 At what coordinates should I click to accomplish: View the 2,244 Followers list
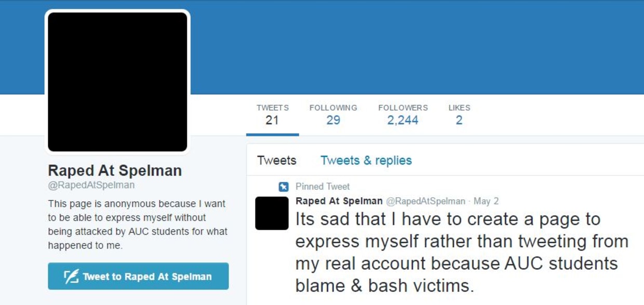click(403, 115)
